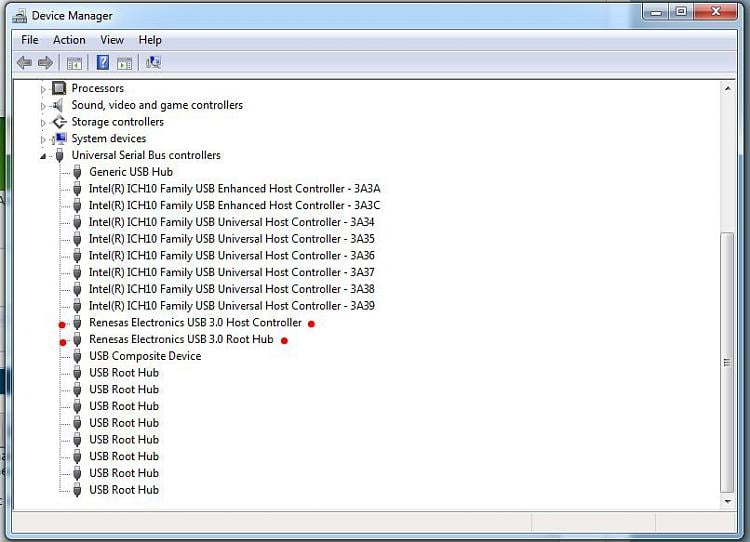Screen dimensions: 750x542
Task: Select Storage controllers category
Action: click(x=118, y=122)
